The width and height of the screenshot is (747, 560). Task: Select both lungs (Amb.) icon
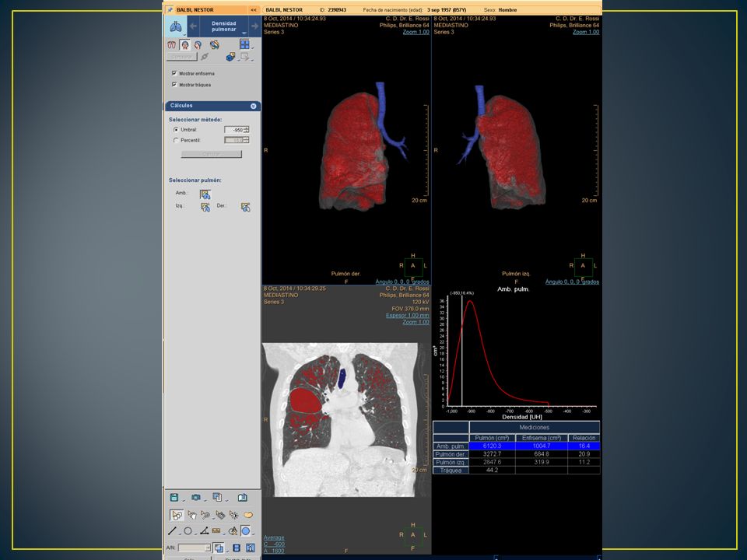pos(205,194)
